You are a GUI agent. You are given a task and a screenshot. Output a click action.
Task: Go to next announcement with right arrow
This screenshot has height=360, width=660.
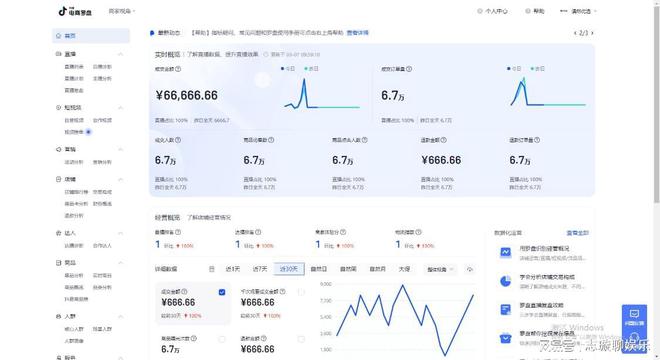[592, 33]
